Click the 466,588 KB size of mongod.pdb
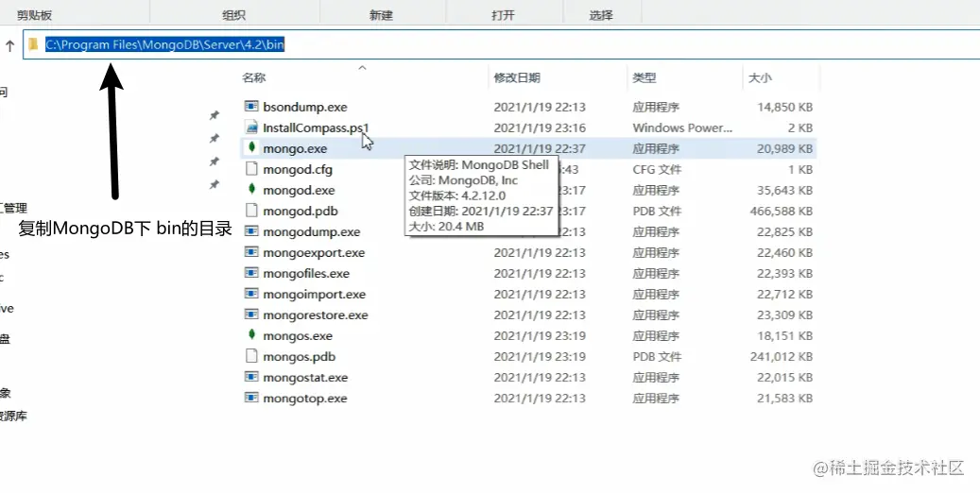This screenshot has width=980, height=493. (782, 212)
